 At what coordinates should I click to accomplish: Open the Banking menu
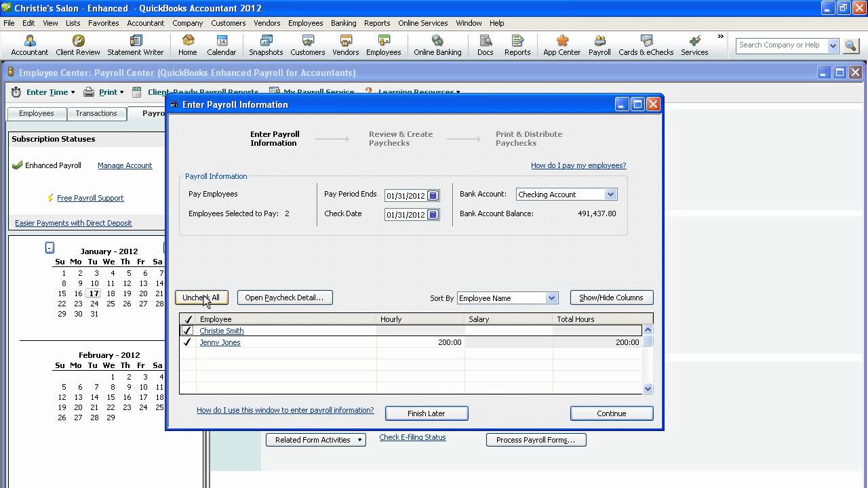344,23
